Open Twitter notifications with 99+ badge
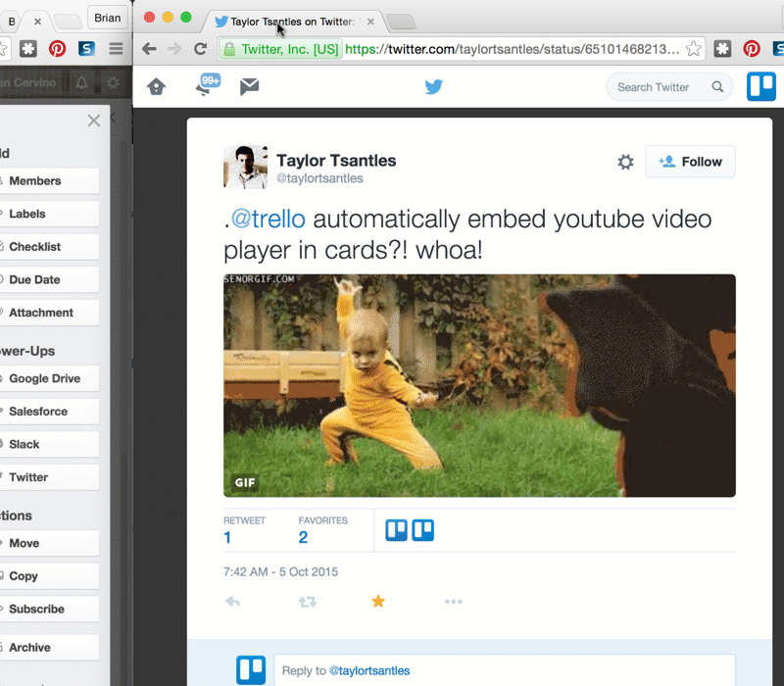The width and height of the screenshot is (784, 686). (x=205, y=86)
